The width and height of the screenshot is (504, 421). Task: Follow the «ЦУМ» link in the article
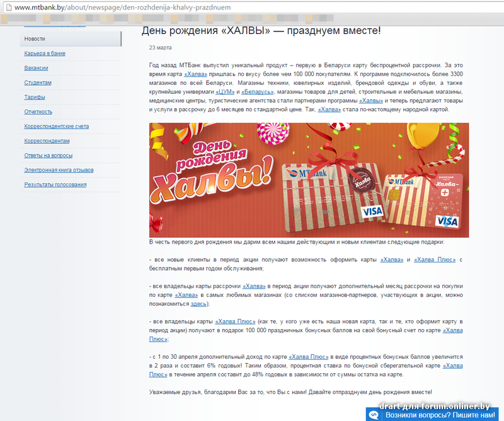click(225, 92)
